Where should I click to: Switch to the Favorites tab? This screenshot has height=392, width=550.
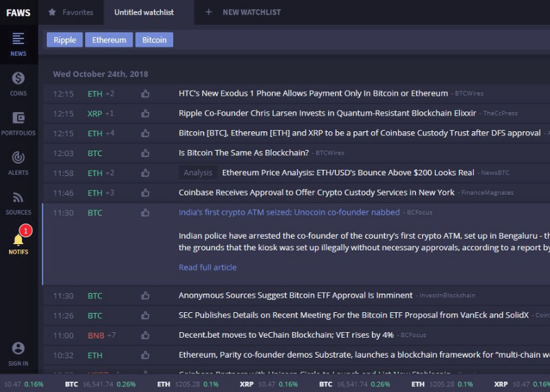pyautogui.click(x=71, y=12)
